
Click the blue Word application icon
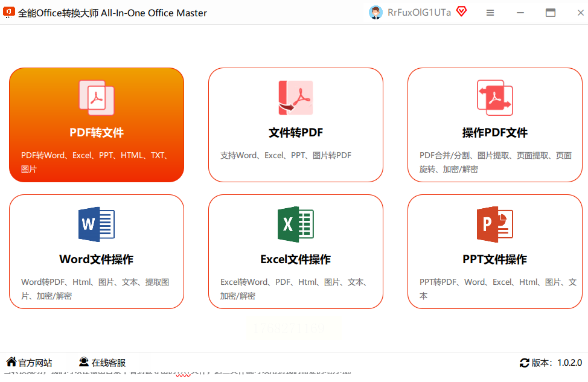coord(97,224)
